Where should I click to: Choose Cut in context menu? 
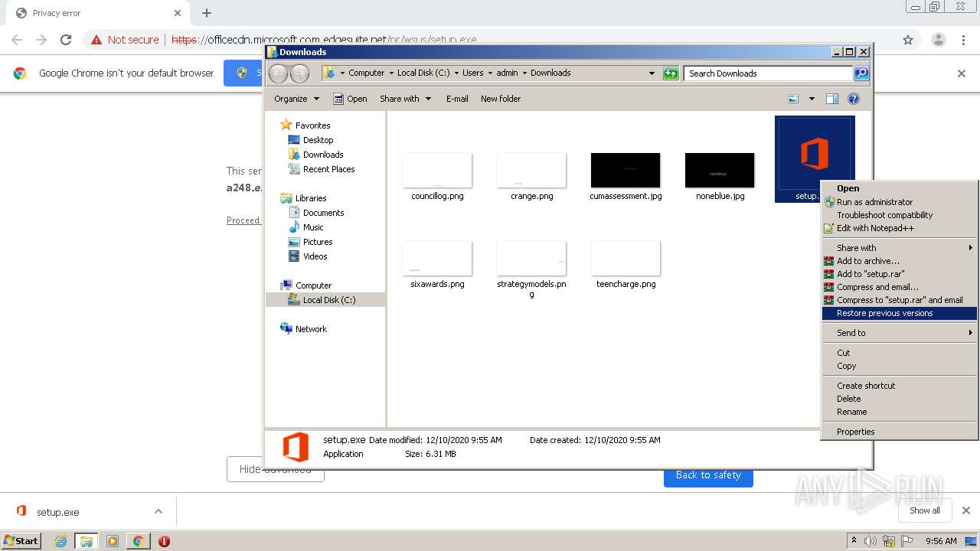(x=899, y=353)
